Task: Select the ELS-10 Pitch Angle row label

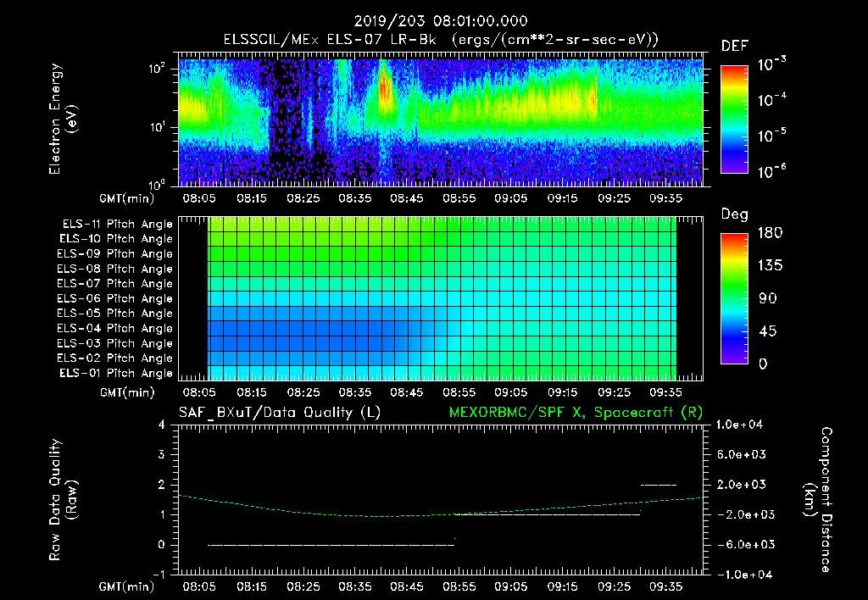Action: (x=116, y=239)
